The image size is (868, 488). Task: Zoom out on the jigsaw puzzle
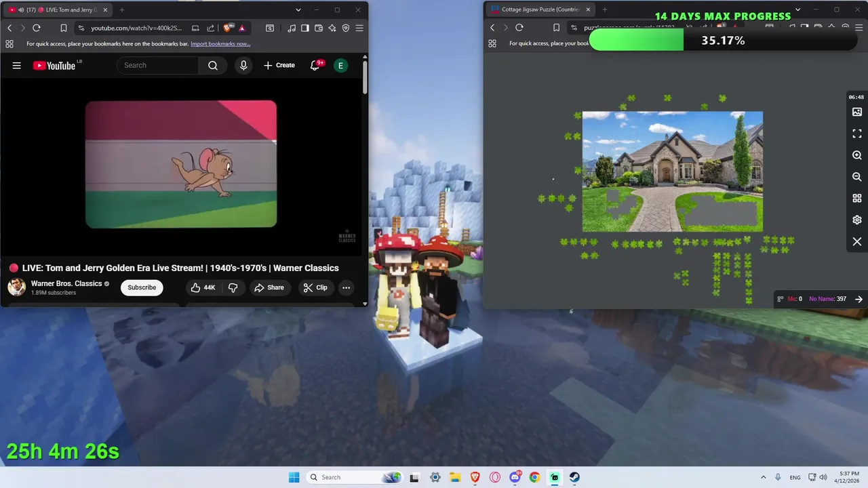tap(857, 176)
